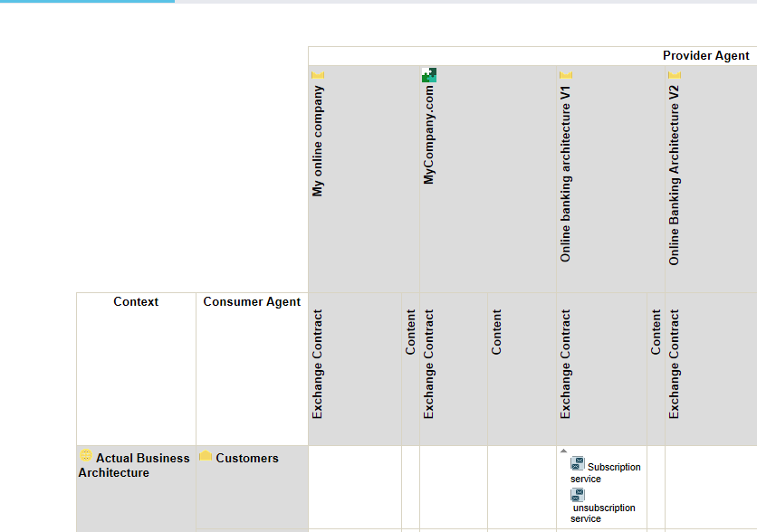Click the Online banking architecture V1 icon
Viewport: 757px width, 532px height.
click(566, 76)
